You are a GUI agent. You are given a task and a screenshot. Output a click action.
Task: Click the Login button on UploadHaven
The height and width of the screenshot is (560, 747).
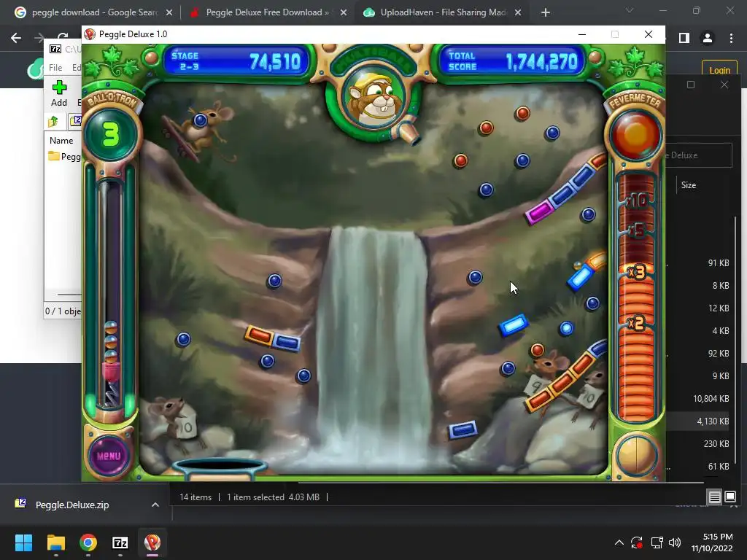(719, 70)
